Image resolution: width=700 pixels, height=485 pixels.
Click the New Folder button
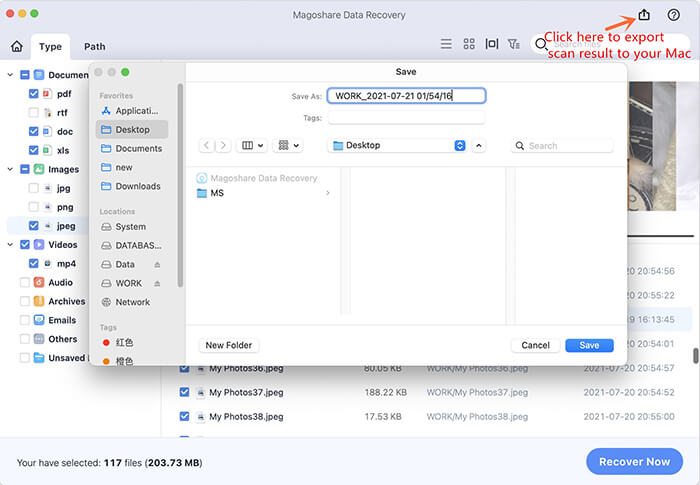(229, 345)
